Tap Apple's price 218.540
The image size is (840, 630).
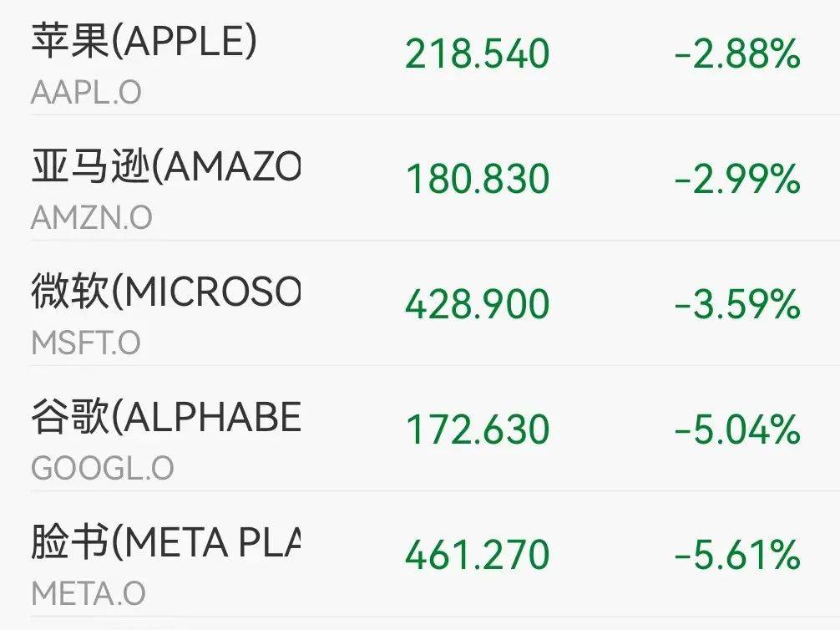pyautogui.click(x=478, y=53)
